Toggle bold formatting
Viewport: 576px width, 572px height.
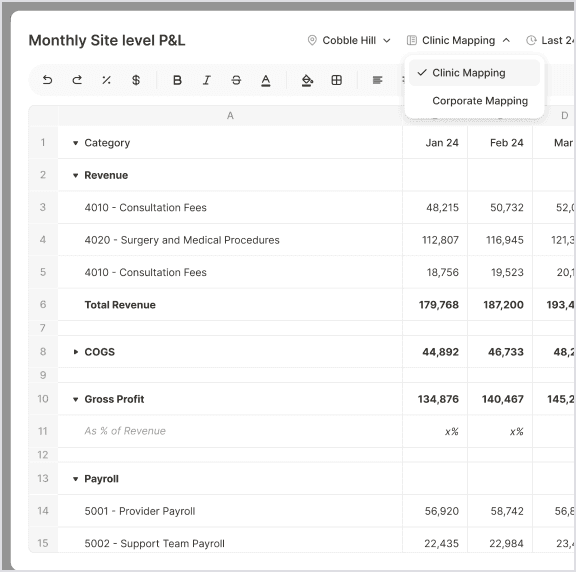tap(177, 80)
